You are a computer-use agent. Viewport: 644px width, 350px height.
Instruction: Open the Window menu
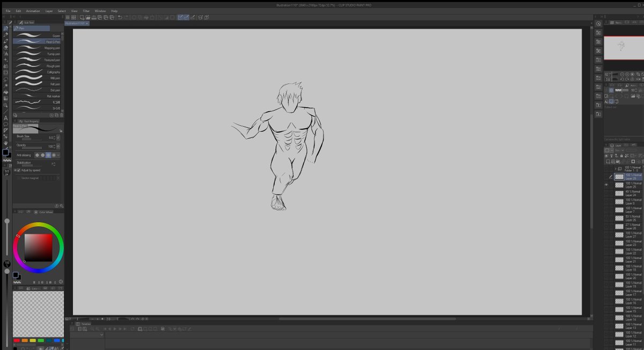tap(100, 11)
